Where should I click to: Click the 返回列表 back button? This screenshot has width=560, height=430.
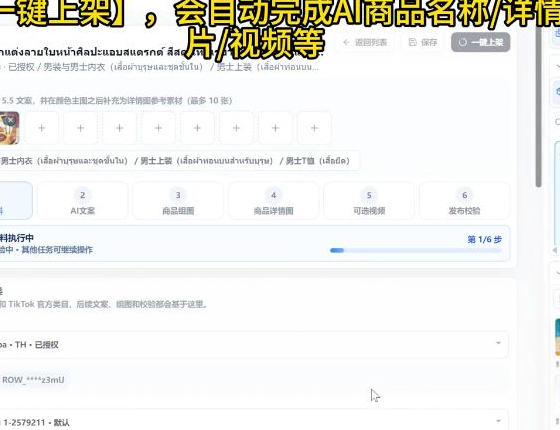[x=365, y=42]
